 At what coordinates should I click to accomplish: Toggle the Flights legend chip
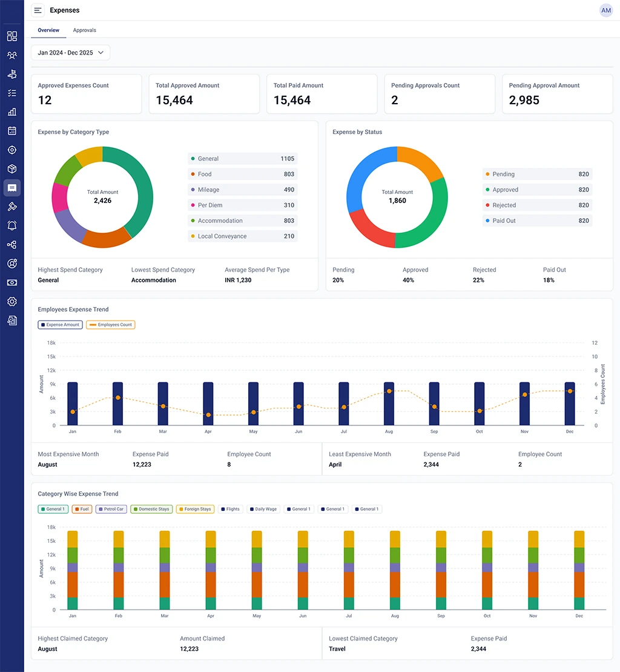231,509
